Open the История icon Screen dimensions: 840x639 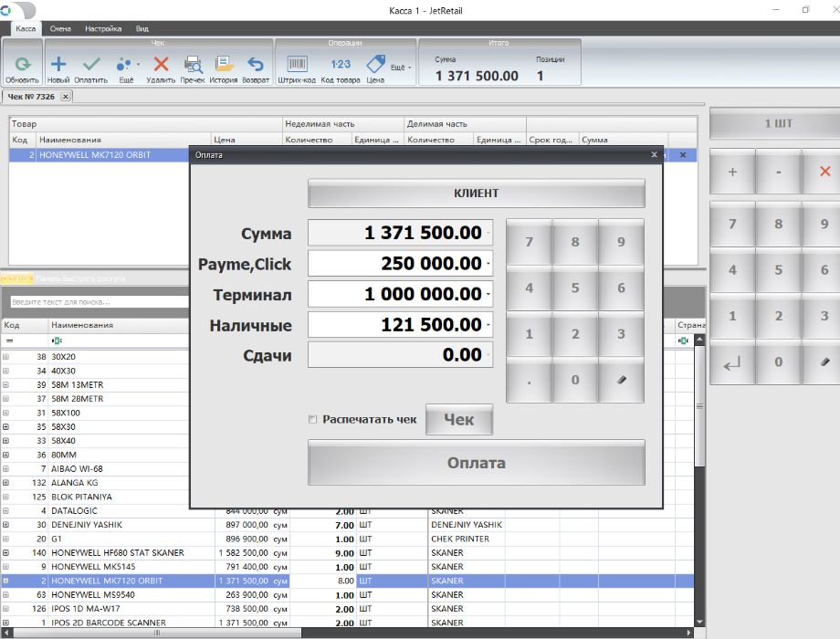point(224,64)
